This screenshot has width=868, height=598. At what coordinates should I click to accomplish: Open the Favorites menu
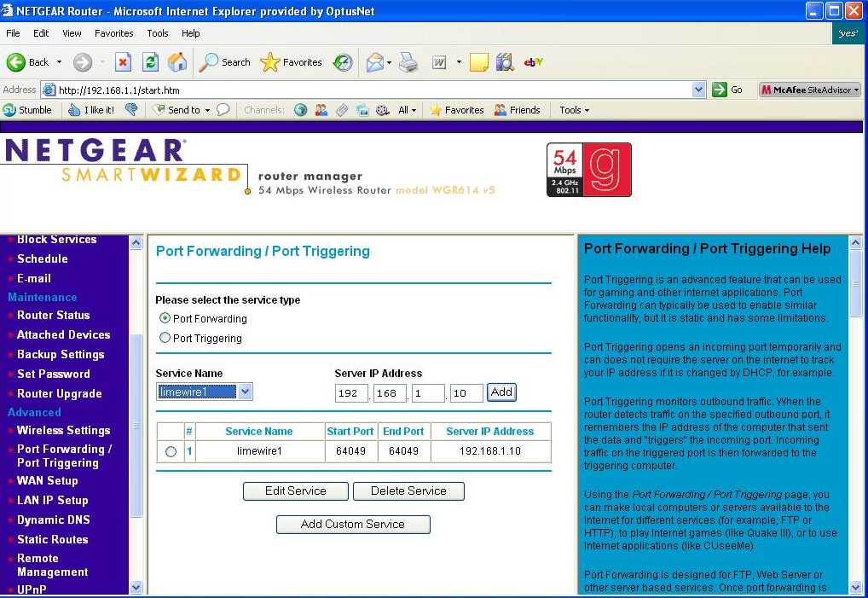[x=113, y=33]
